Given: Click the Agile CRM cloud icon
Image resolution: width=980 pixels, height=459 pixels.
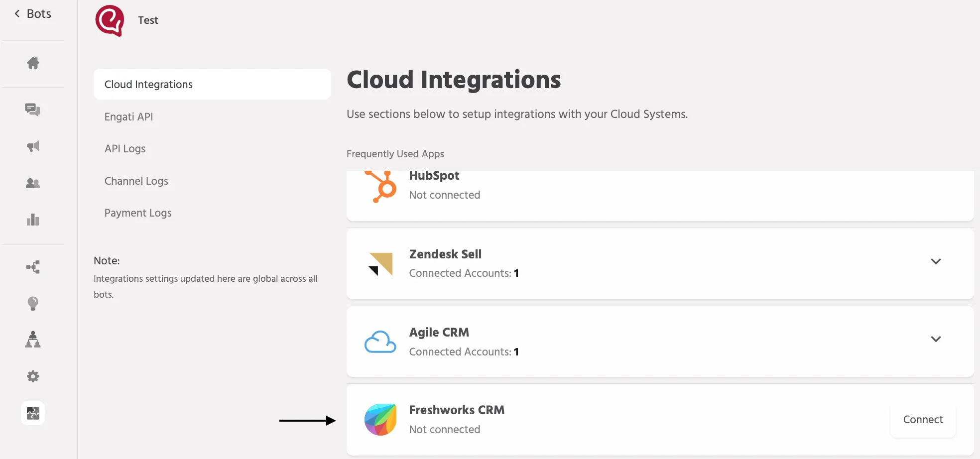Looking at the screenshot, I should pyautogui.click(x=380, y=342).
